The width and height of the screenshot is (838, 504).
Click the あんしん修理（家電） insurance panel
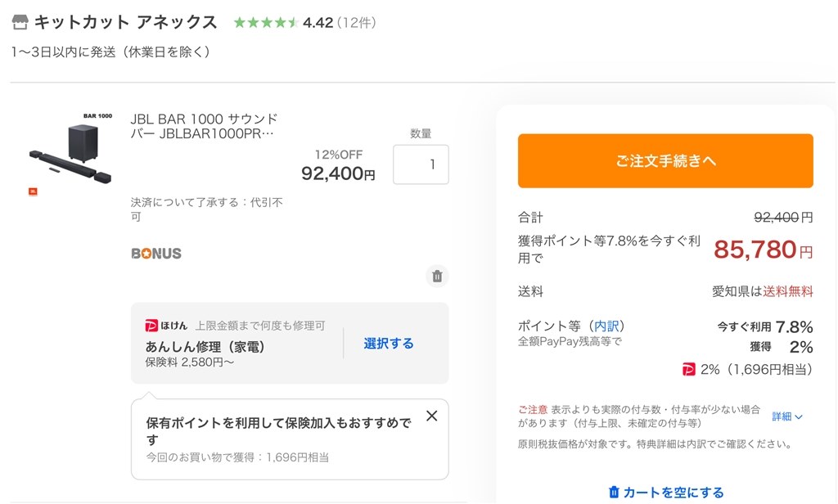(290, 343)
